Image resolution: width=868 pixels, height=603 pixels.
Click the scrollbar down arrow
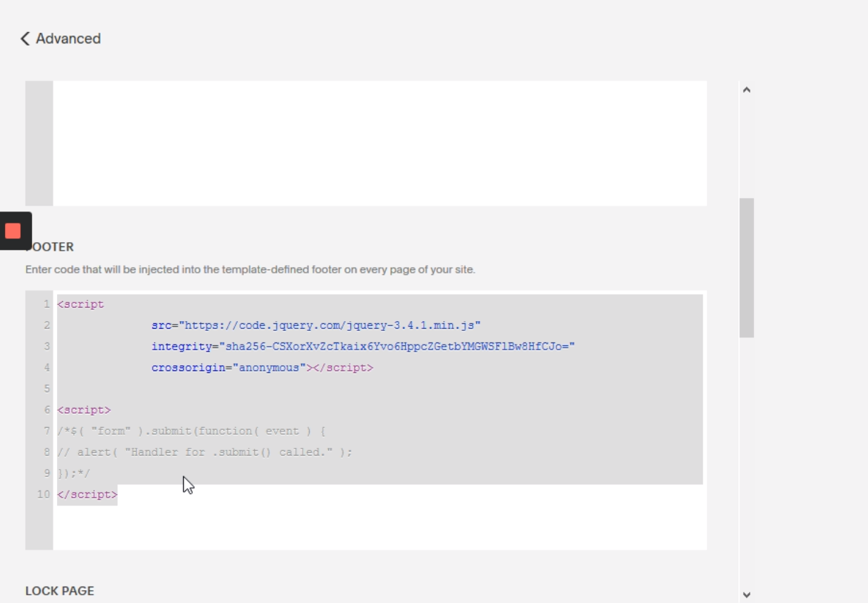pyautogui.click(x=746, y=594)
